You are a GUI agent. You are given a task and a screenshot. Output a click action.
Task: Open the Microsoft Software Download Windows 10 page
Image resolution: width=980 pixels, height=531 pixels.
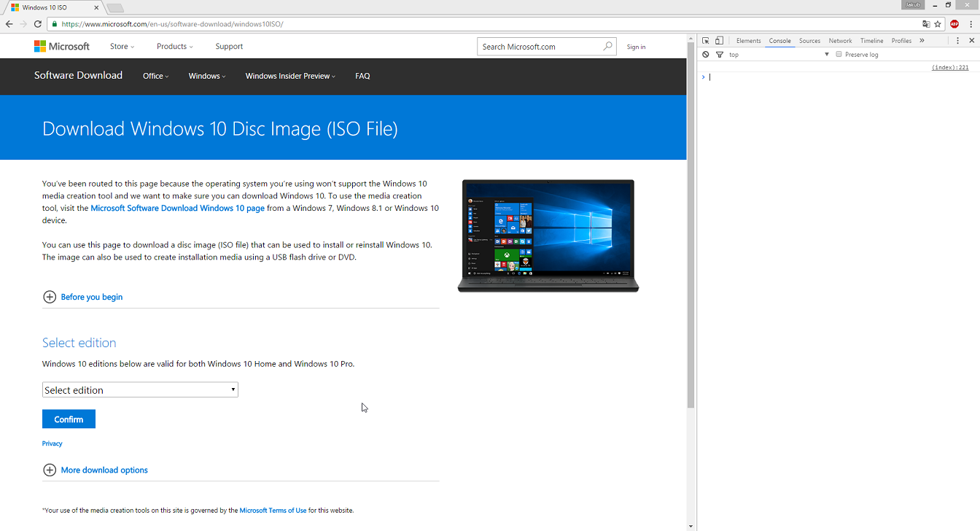coord(177,208)
